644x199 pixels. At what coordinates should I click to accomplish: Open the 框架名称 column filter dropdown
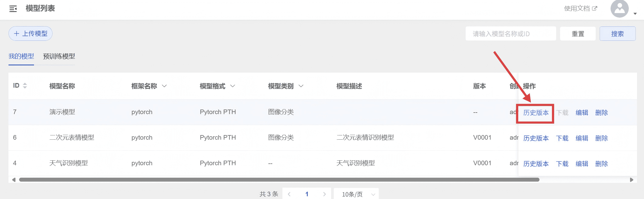click(x=164, y=86)
